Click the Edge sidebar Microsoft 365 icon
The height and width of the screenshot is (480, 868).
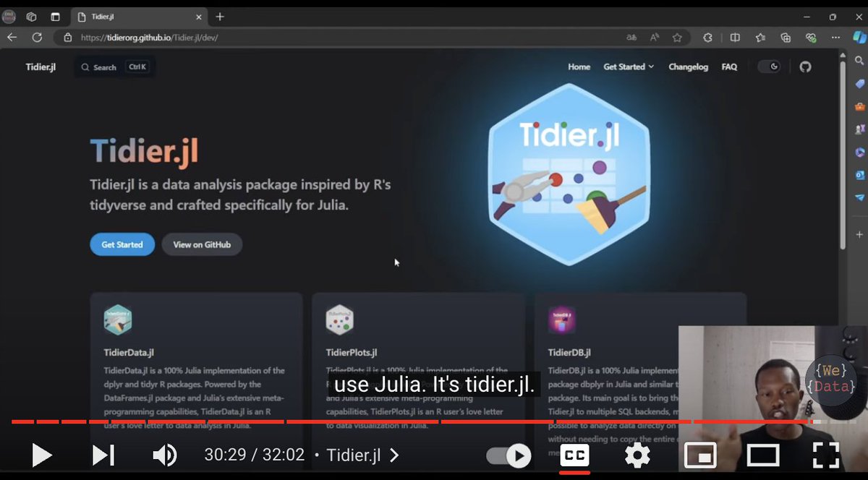click(859, 152)
